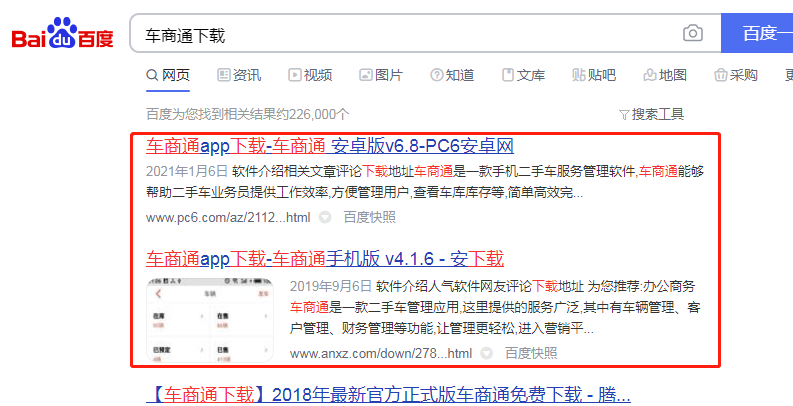The image size is (793, 406).
Task: Expand dropdown arrow beside pc6.com URL
Action: [x=325, y=217]
